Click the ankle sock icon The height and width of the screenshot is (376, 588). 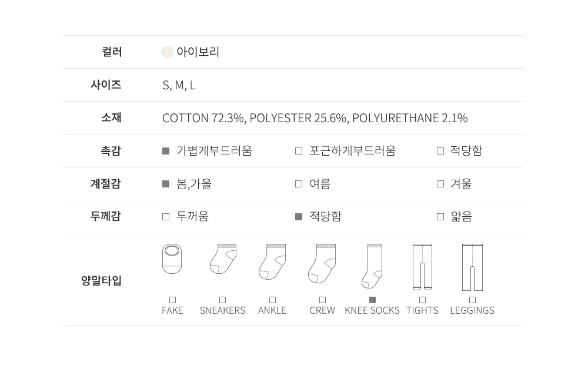[x=272, y=261]
